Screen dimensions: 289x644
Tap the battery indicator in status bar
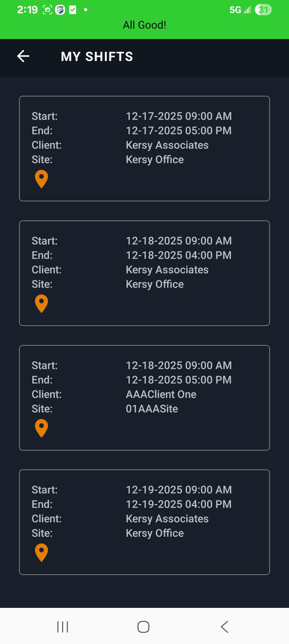[263, 10]
